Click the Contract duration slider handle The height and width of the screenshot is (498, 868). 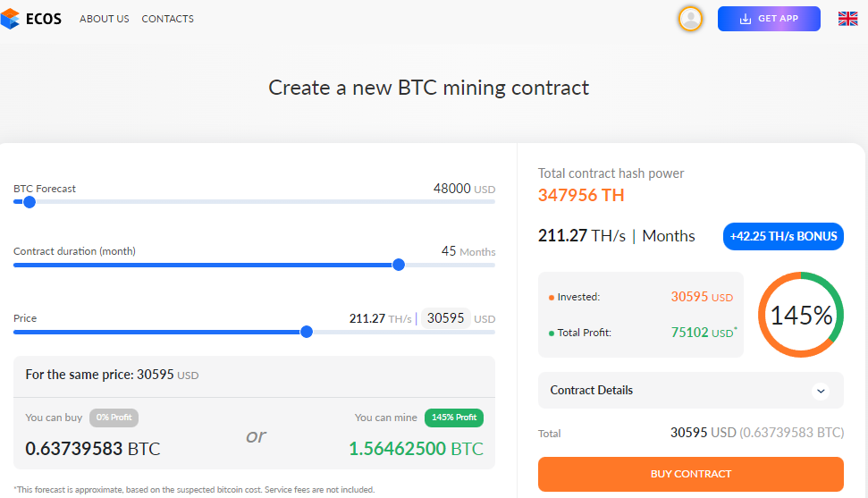coord(399,265)
